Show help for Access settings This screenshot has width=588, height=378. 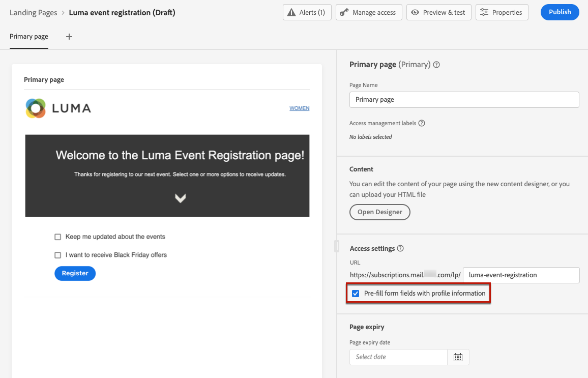tap(400, 249)
